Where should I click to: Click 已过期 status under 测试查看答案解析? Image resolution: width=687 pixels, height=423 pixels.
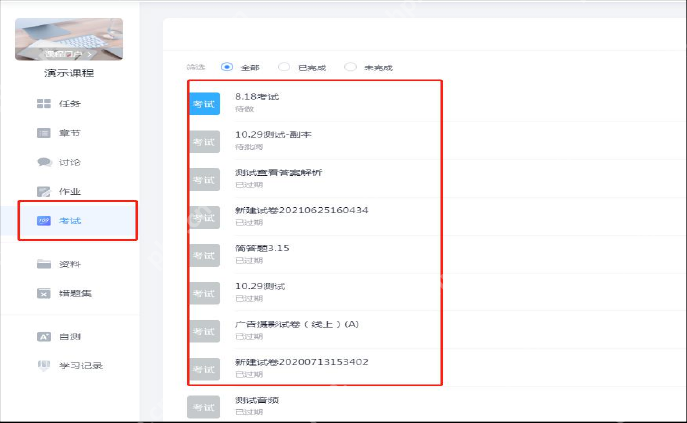point(249,185)
